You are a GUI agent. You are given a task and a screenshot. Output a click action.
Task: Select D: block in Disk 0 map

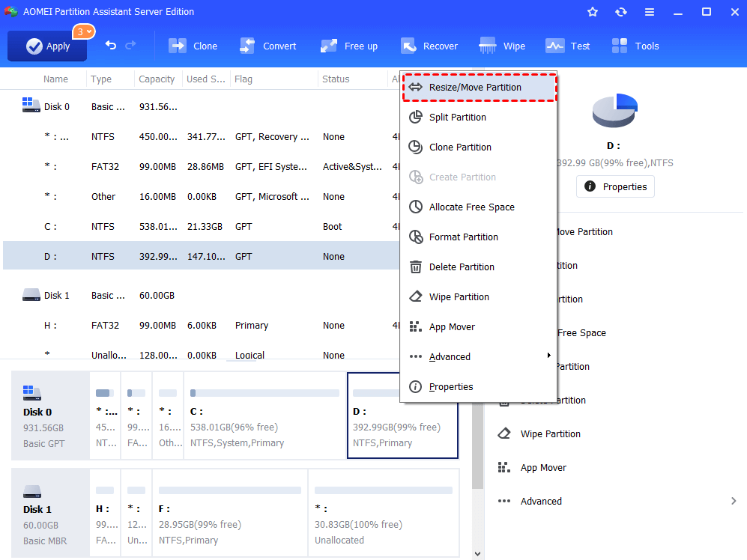(402, 416)
